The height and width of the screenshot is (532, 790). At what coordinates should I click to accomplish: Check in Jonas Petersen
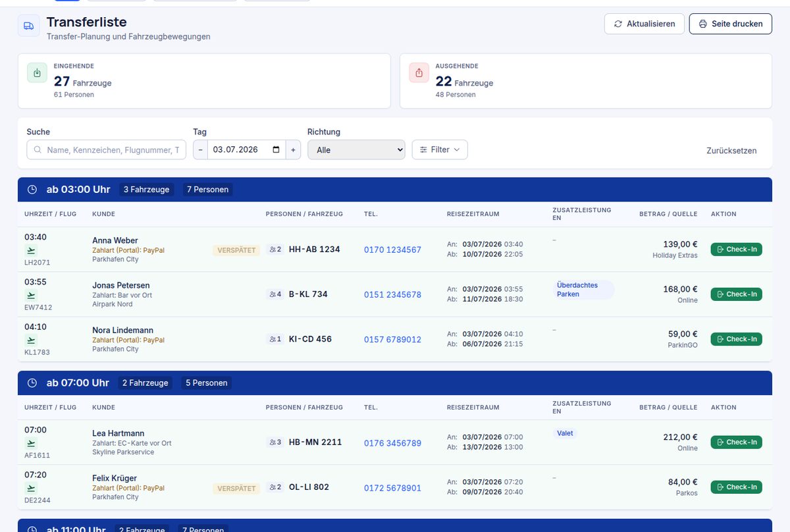click(x=736, y=294)
